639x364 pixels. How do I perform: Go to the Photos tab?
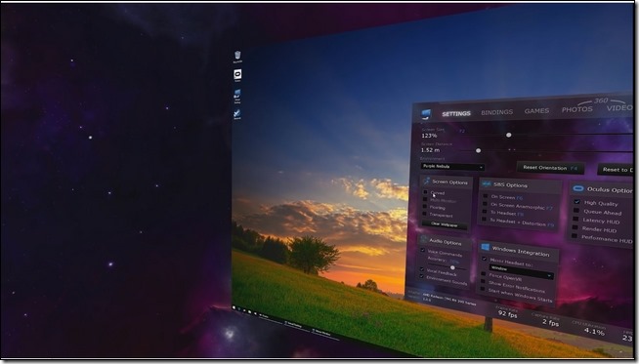pyautogui.click(x=577, y=109)
